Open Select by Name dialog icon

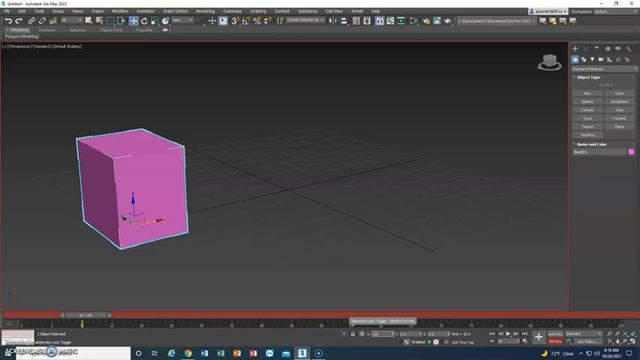(x=99, y=21)
